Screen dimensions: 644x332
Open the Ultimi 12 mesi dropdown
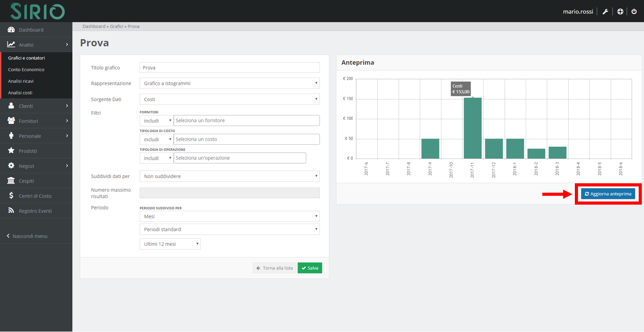tap(170, 244)
